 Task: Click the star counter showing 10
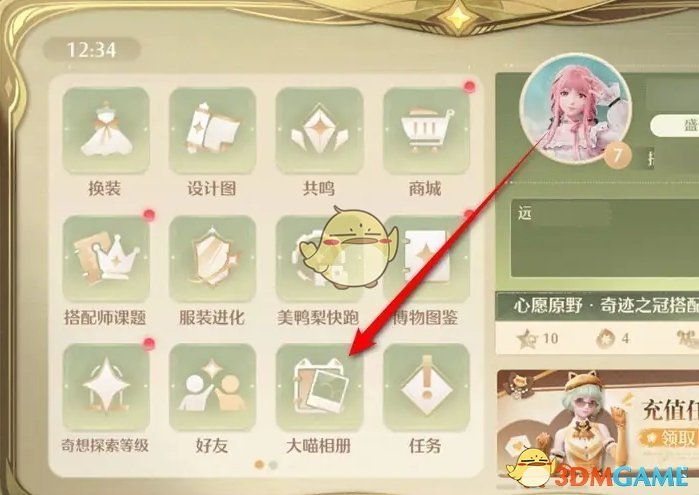click(x=538, y=338)
